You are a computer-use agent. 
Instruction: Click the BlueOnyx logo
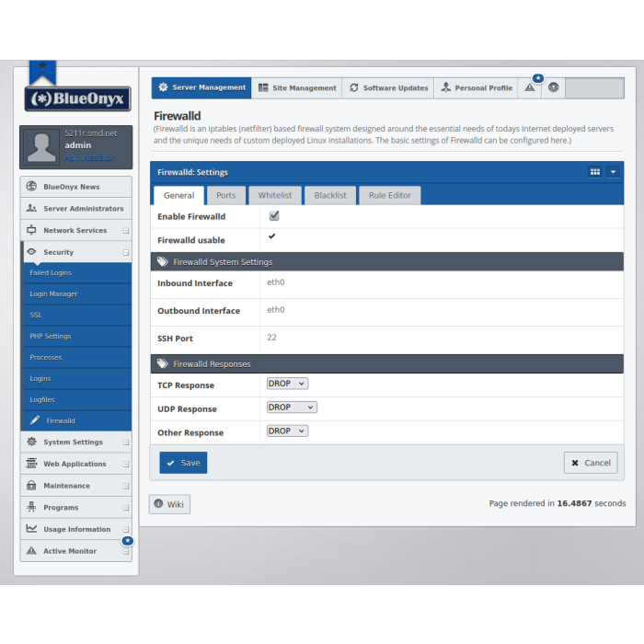click(x=77, y=98)
